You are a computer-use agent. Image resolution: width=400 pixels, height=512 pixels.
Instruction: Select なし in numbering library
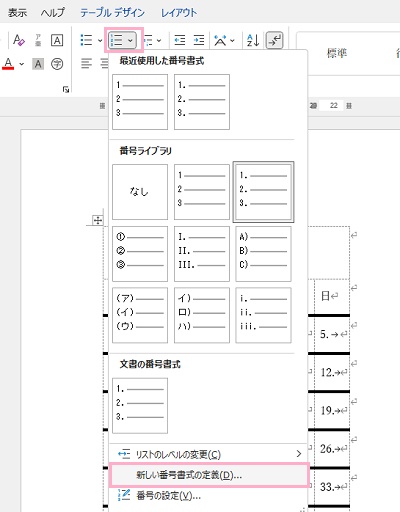(x=140, y=192)
